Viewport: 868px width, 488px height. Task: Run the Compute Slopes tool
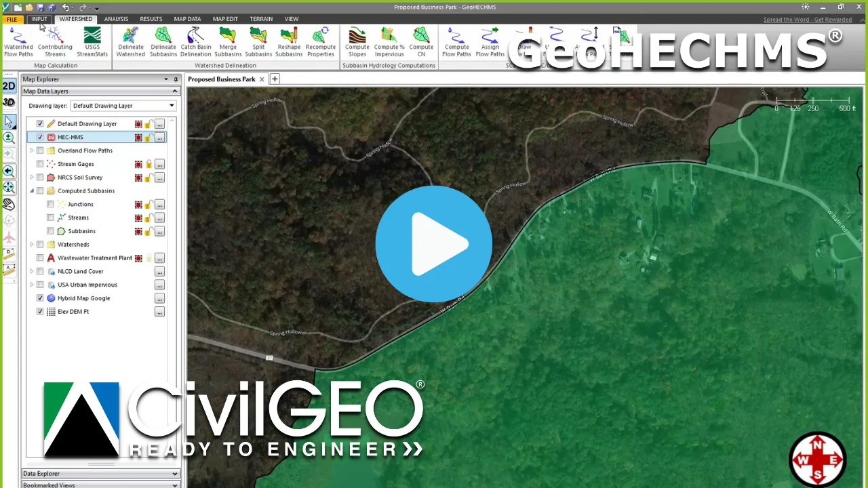coord(357,41)
